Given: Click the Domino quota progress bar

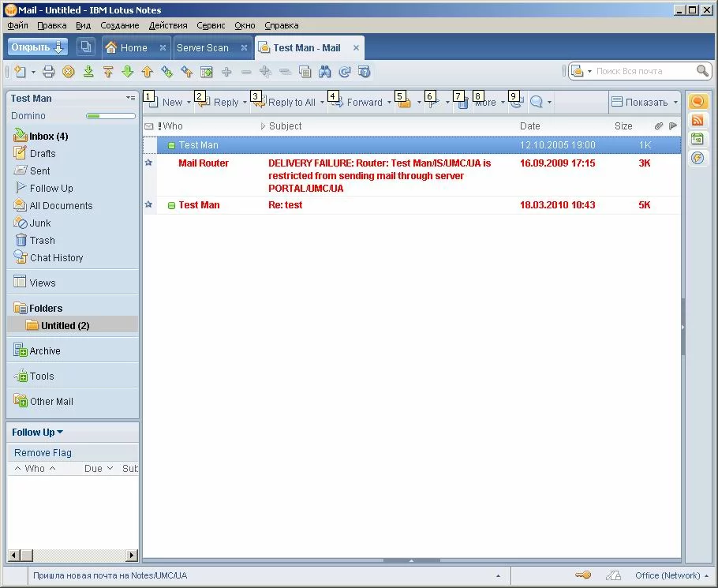Looking at the screenshot, I should pos(110,116).
